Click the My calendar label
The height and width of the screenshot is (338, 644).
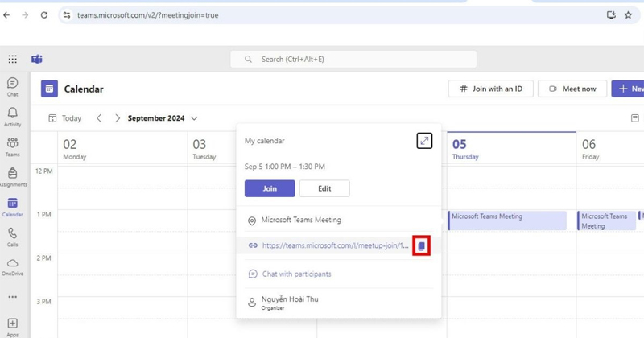click(x=265, y=141)
